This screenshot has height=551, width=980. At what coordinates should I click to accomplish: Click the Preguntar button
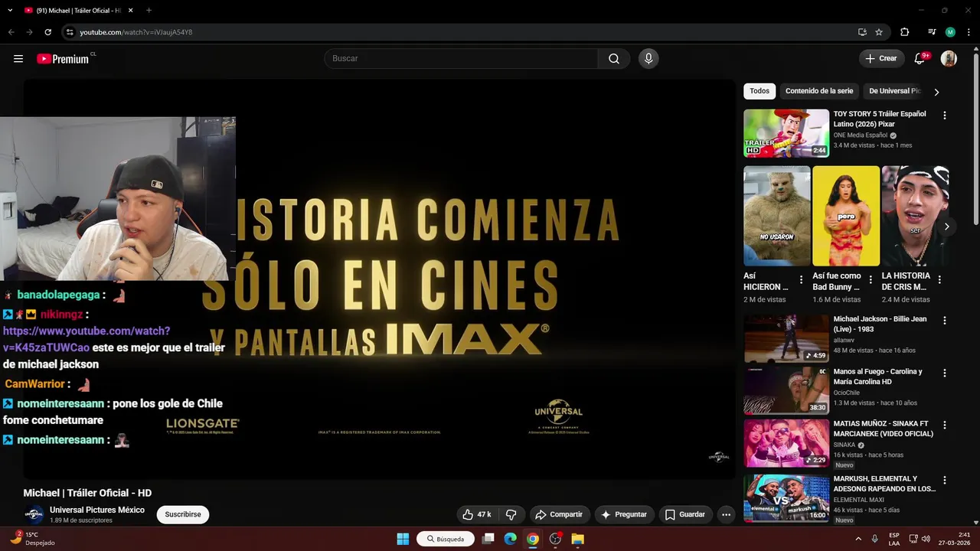[x=624, y=514]
